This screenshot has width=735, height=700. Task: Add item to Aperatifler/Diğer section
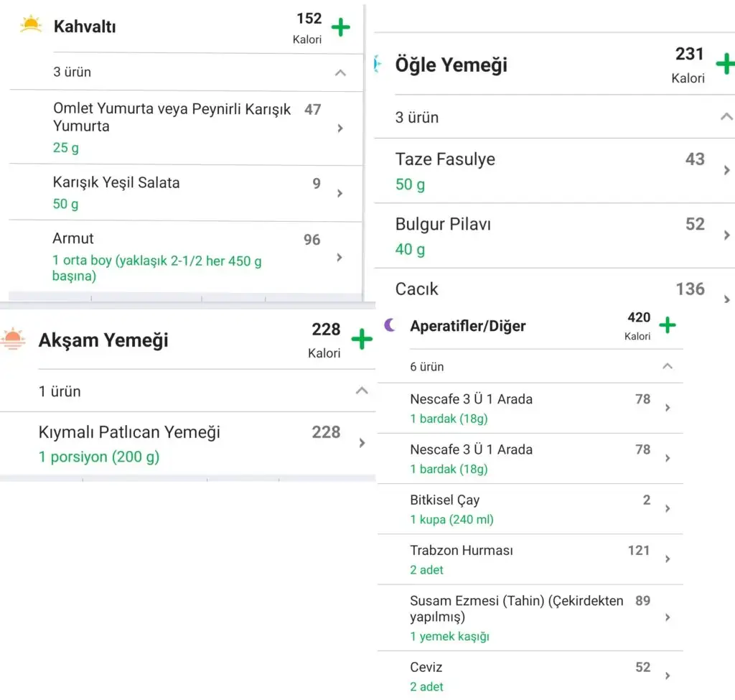[x=668, y=325]
